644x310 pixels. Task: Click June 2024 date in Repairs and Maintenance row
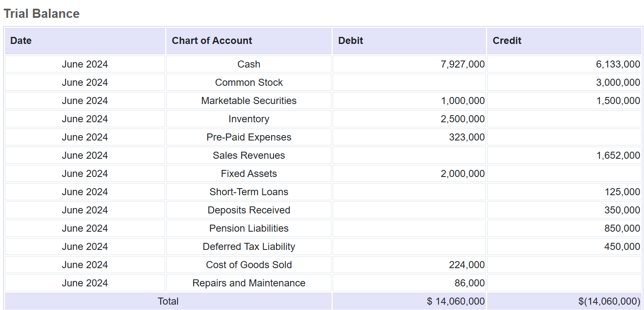click(85, 283)
